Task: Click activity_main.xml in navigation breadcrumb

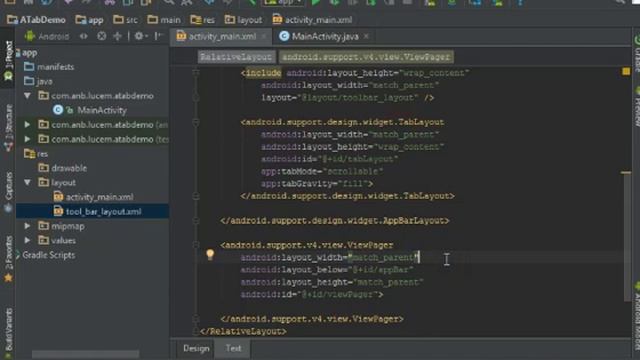Action: [312, 20]
